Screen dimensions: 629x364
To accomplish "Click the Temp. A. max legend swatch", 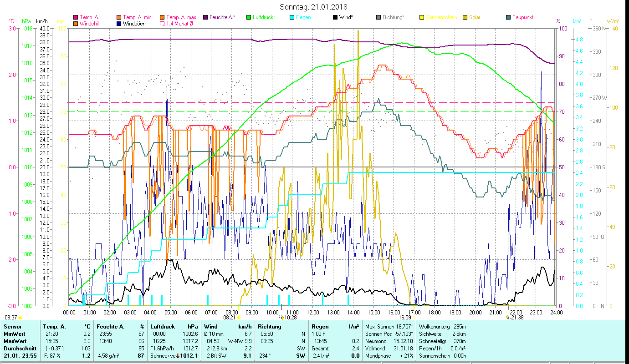I will point(162,18).
